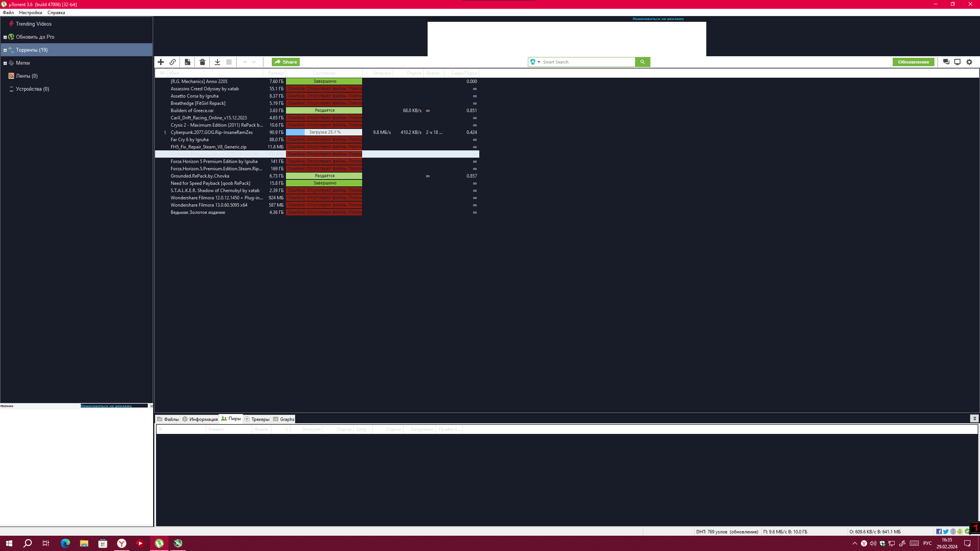Screen dimensions: 980x551
Task: Select Ленты (0) in the sidebar
Action: pyautogui.click(x=26, y=76)
